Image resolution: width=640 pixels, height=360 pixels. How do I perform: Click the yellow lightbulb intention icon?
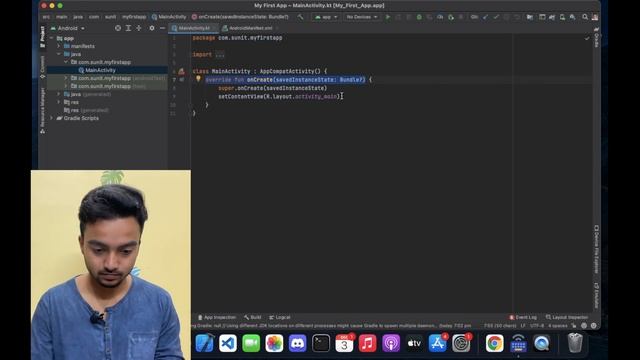coord(198,79)
